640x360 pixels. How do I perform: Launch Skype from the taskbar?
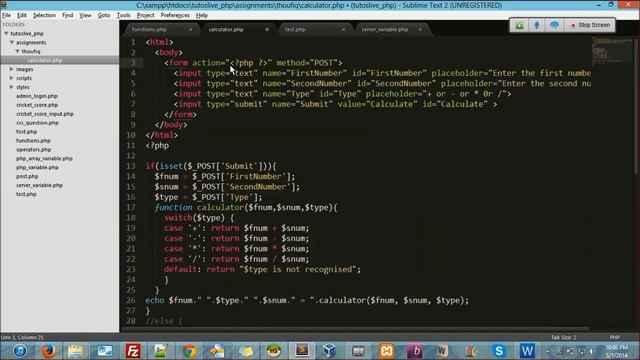pyautogui.click(x=499, y=351)
